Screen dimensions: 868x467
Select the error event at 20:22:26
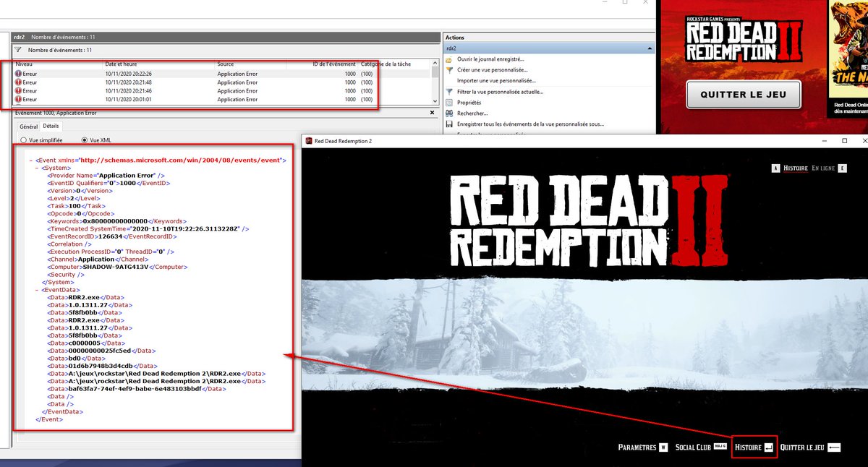pos(222,74)
